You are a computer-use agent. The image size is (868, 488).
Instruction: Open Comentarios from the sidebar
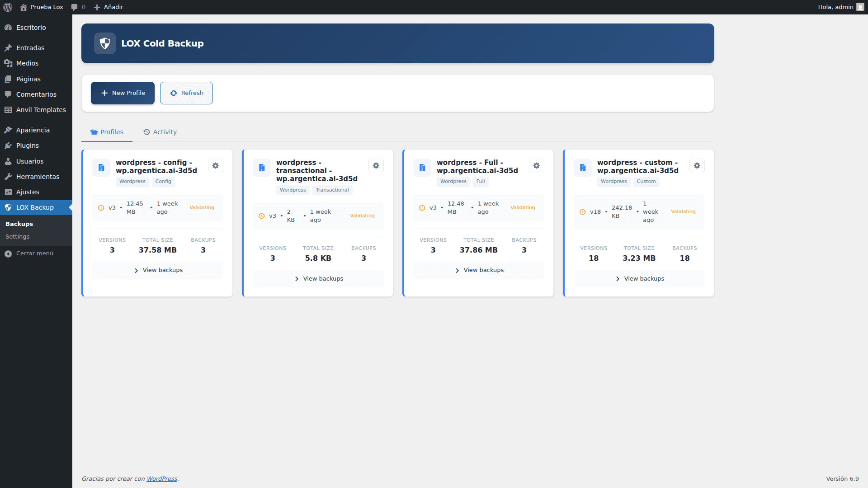click(x=36, y=94)
